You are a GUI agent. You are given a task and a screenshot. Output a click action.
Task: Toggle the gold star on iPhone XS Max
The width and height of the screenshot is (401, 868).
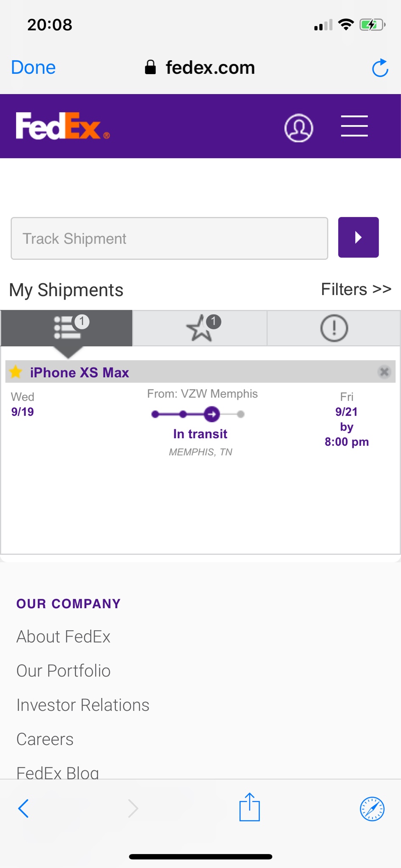(x=16, y=372)
